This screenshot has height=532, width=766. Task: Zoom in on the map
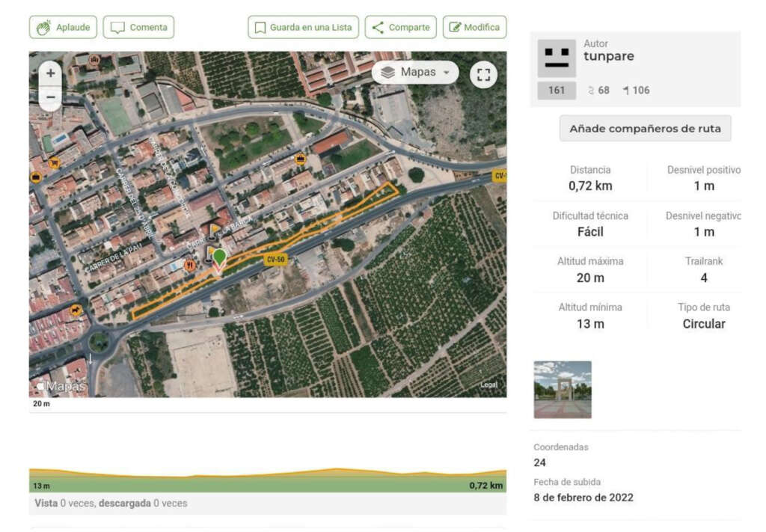click(x=50, y=73)
